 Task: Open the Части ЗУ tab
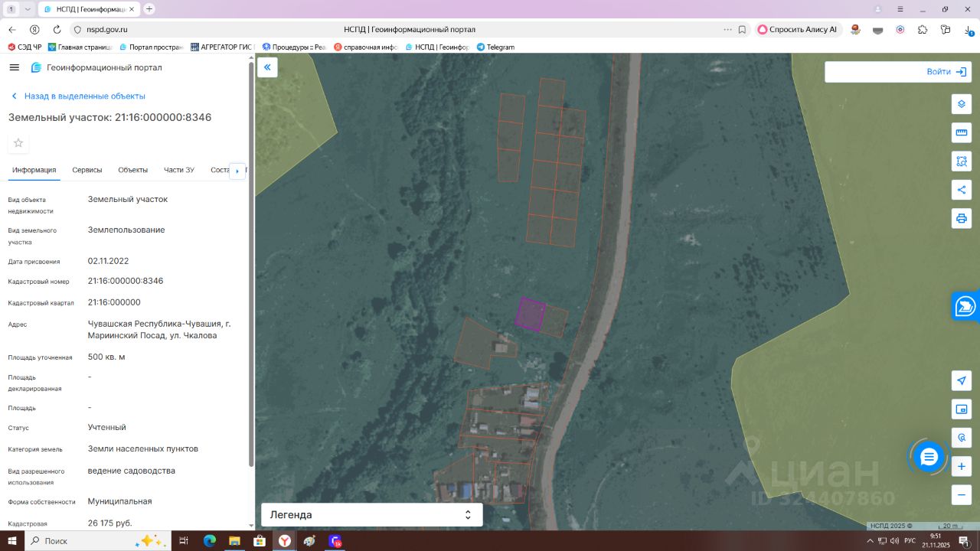178,170
